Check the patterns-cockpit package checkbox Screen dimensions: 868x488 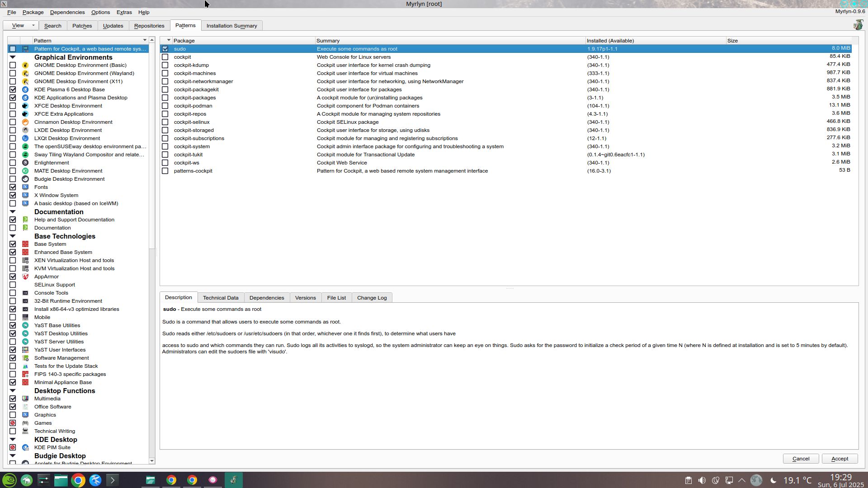165,171
